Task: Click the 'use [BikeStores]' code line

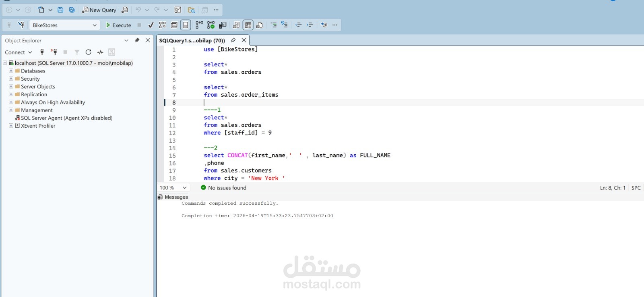Action: pos(231,49)
